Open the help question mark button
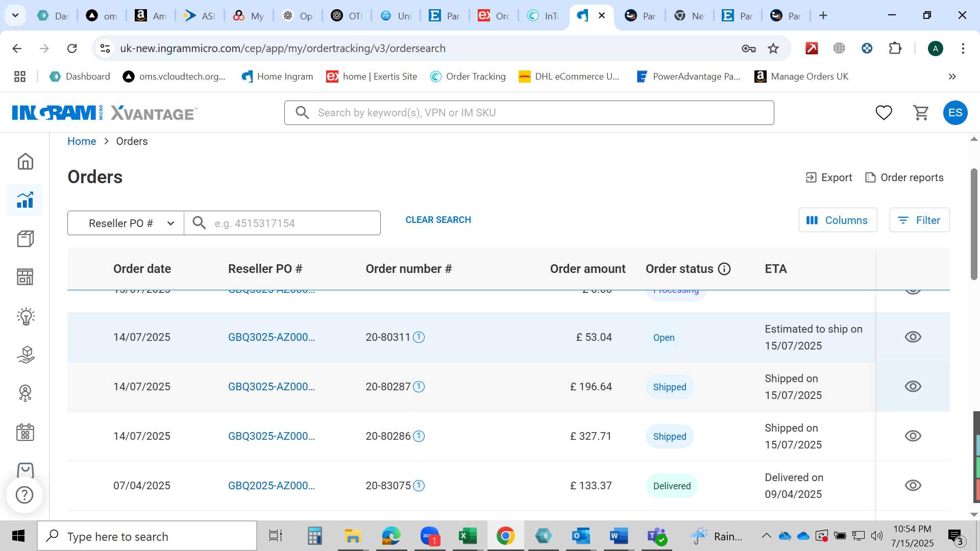The width and height of the screenshot is (980, 551). pos(24,495)
